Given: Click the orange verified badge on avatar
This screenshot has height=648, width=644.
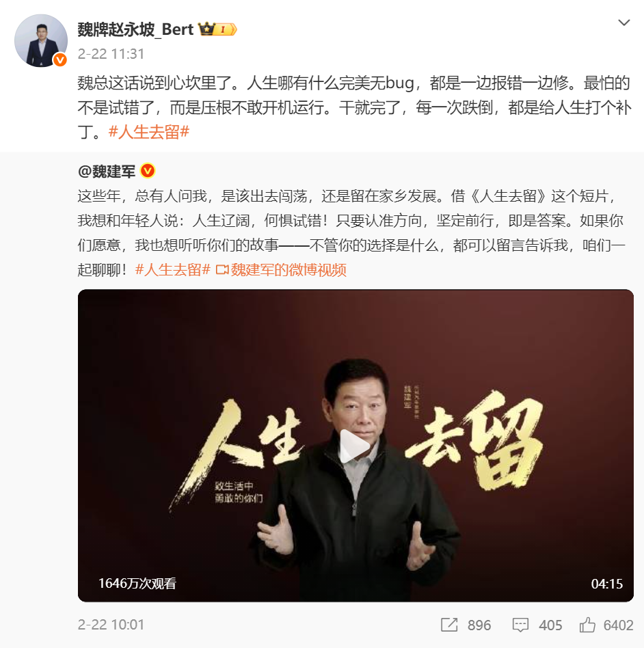Looking at the screenshot, I should click(x=60, y=60).
